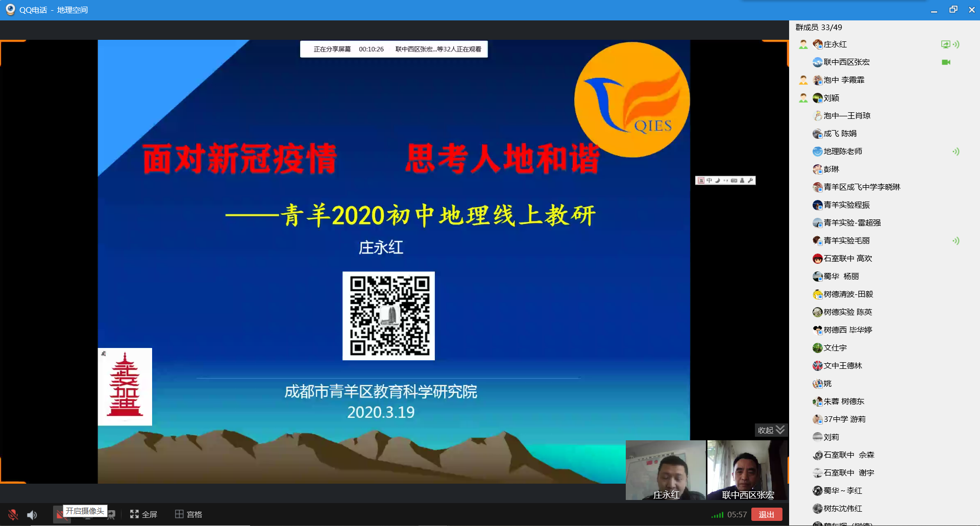Click the green camera icon beside 联中西区张宏
The width and height of the screenshot is (980, 526).
(946, 62)
